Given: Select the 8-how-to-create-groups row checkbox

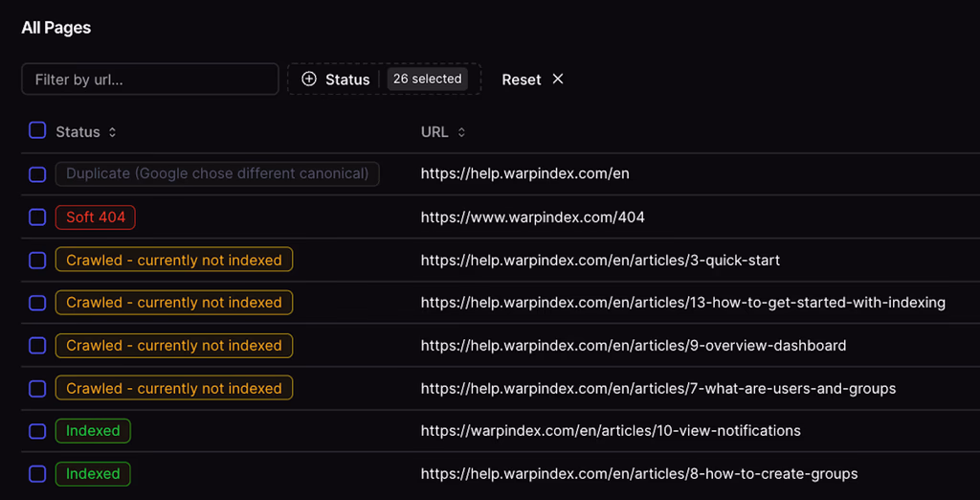Looking at the screenshot, I should coord(37,474).
